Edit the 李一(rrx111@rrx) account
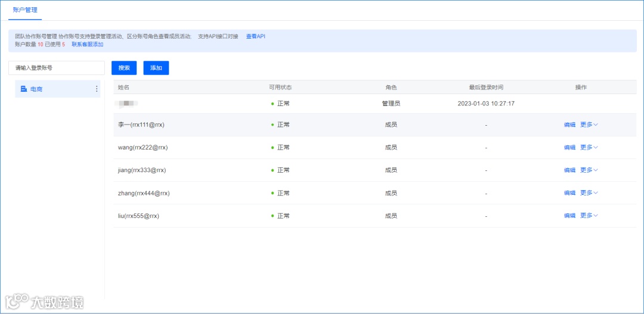Screen dimensions: 644x314 click(569, 125)
